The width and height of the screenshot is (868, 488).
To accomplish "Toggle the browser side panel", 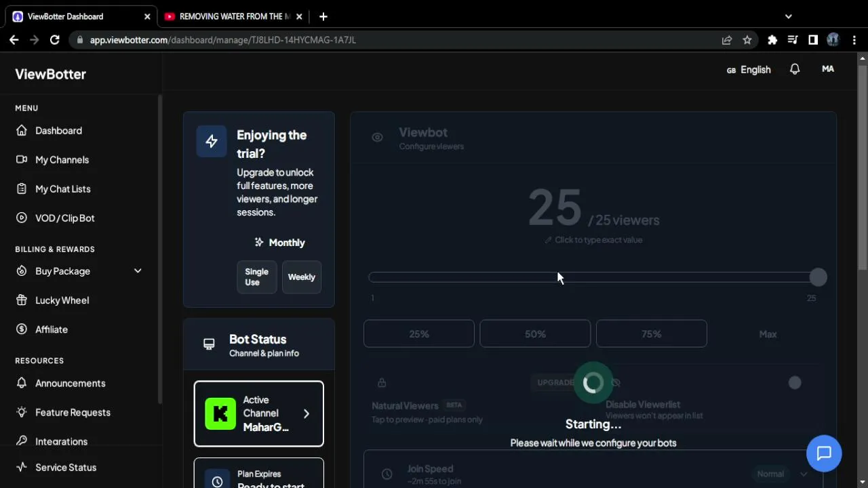I will pyautogui.click(x=813, y=40).
